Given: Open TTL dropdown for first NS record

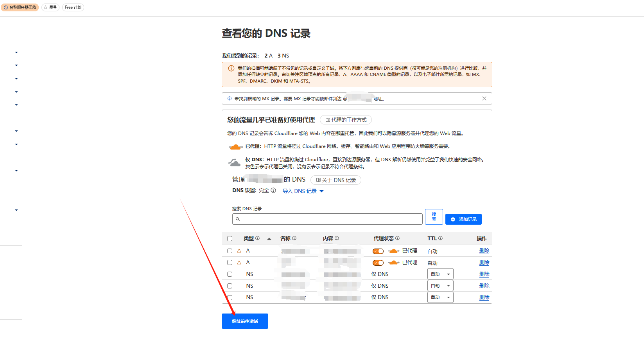Looking at the screenshot, I should (x=440, y=274).
